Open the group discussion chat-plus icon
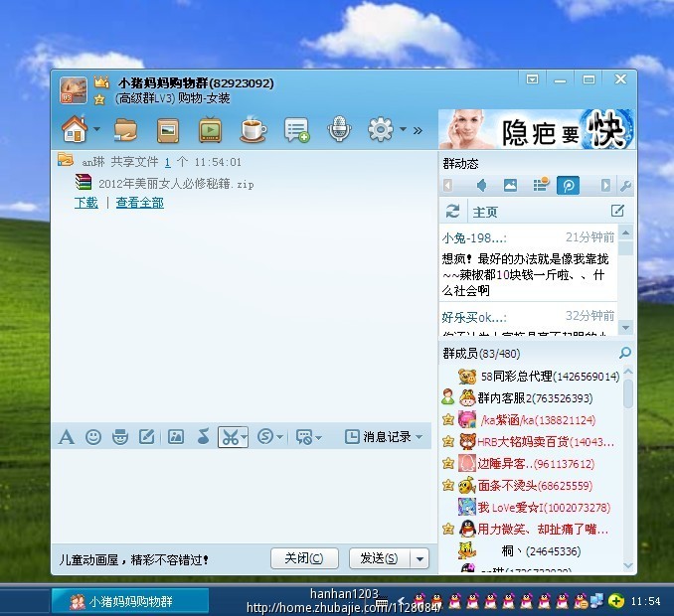This screenshot has height=616, width=674. (296, 130)
